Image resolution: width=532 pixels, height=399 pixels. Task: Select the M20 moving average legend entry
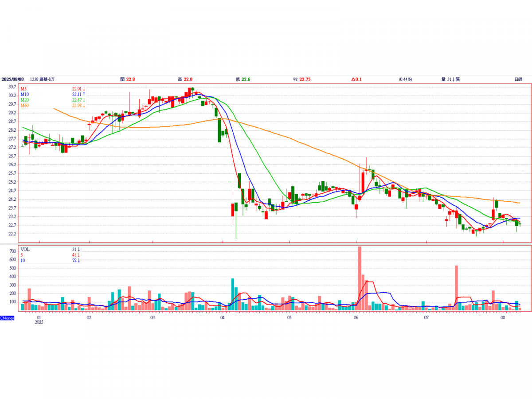[x=53, y=100]
